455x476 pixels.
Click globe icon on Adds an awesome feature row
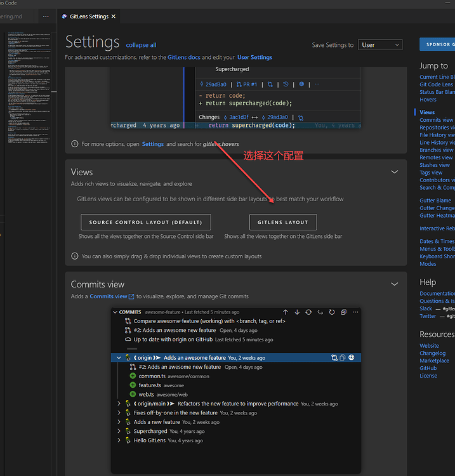coord(352,357)
